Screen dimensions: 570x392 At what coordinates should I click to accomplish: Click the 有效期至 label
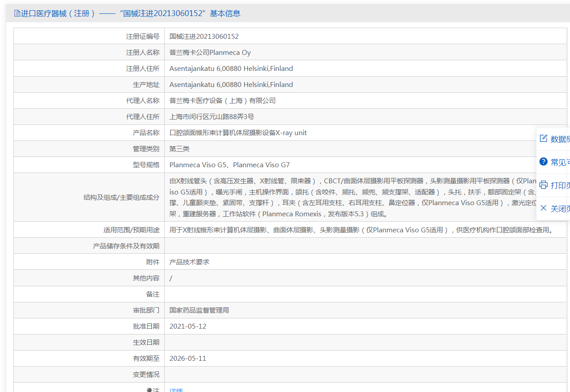(146, 358)
